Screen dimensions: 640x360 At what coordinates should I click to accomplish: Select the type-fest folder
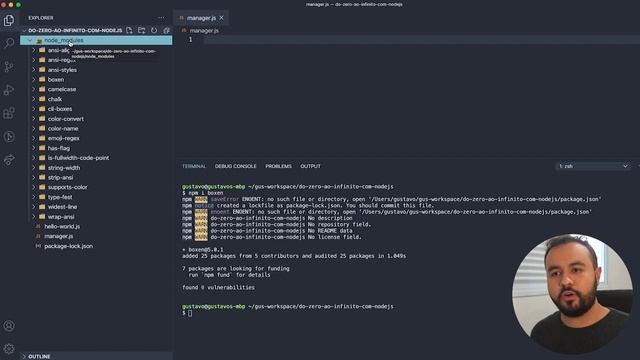(x=96, y=197)
